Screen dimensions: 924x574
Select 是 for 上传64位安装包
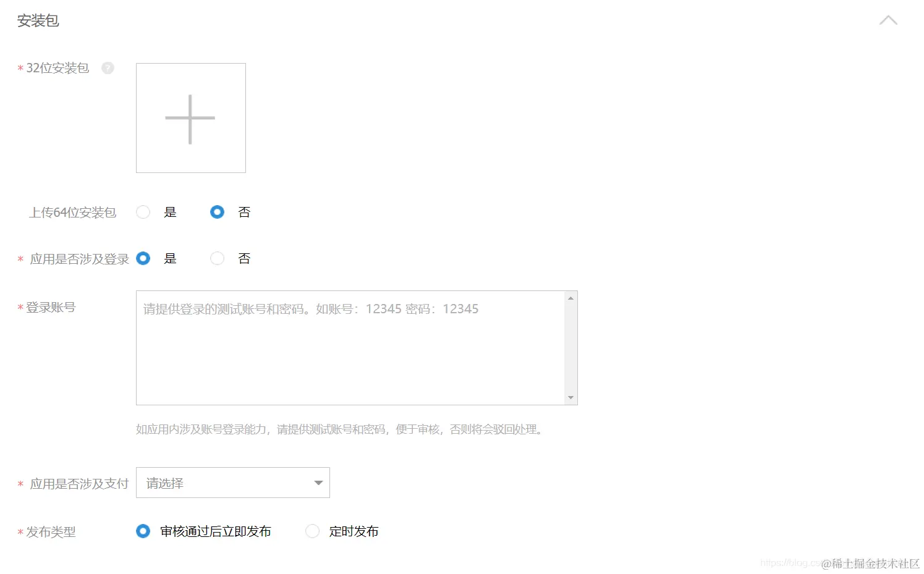coord(143,212)
